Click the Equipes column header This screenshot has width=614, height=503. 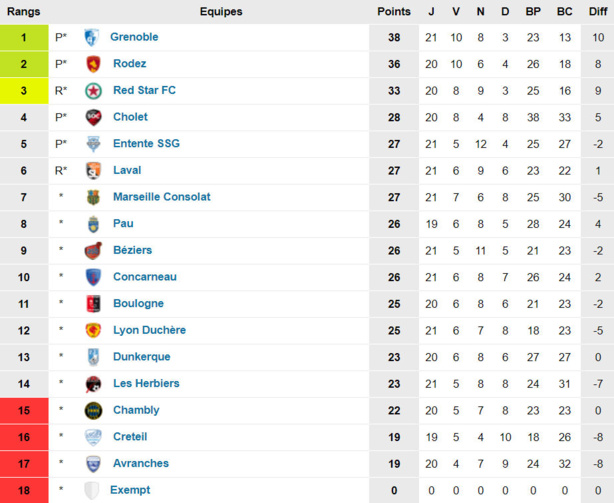click(x=220, y=11)
